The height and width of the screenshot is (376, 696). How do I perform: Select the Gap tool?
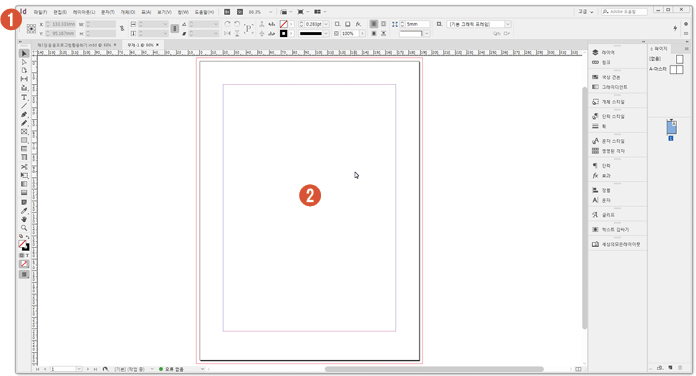click(24, 79)
